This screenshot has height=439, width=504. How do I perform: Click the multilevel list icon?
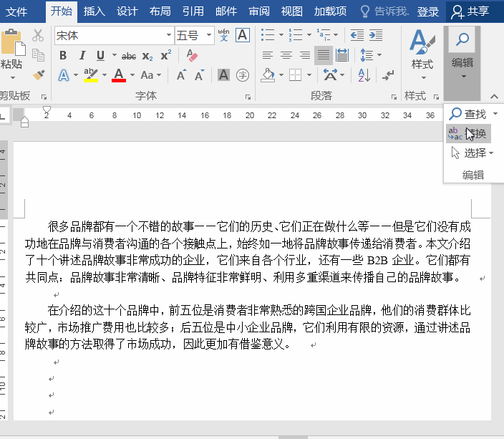[x=324, y=35]
